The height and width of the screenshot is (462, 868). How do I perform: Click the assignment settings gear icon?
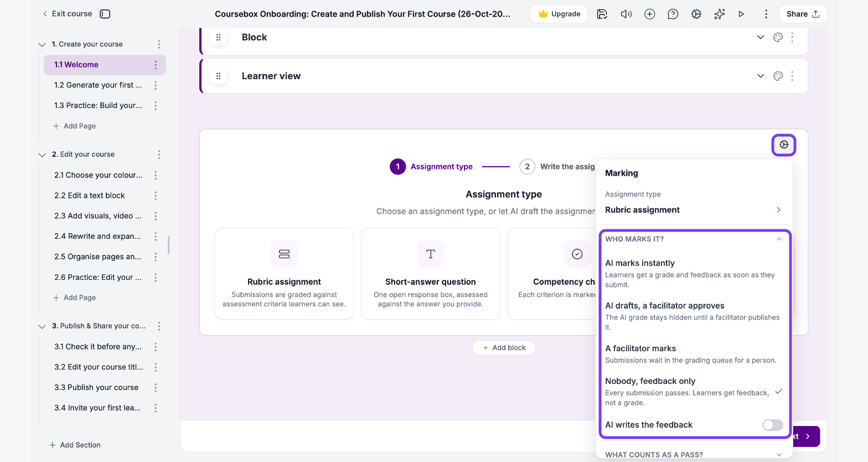[x=784, y=145]
